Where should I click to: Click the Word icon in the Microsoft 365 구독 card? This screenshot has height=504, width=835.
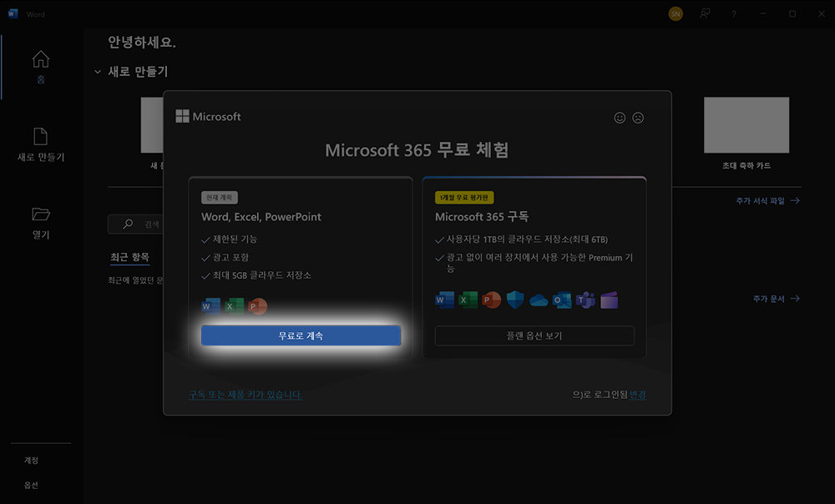445,300
